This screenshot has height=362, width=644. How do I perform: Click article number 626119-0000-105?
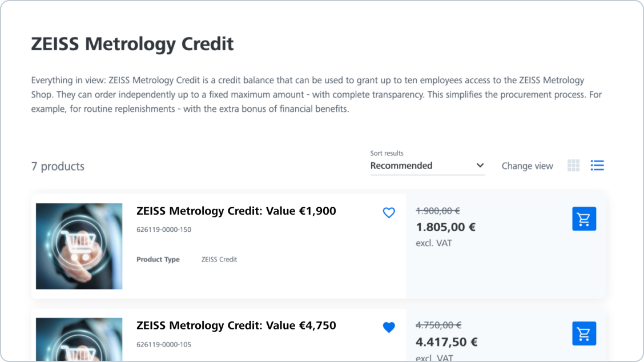coord(164,344)
